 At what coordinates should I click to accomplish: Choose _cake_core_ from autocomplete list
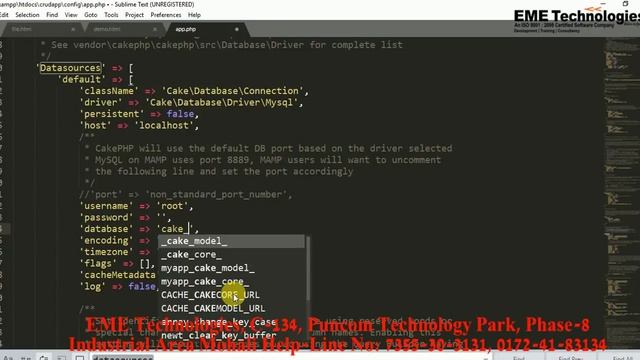[231, 255]
